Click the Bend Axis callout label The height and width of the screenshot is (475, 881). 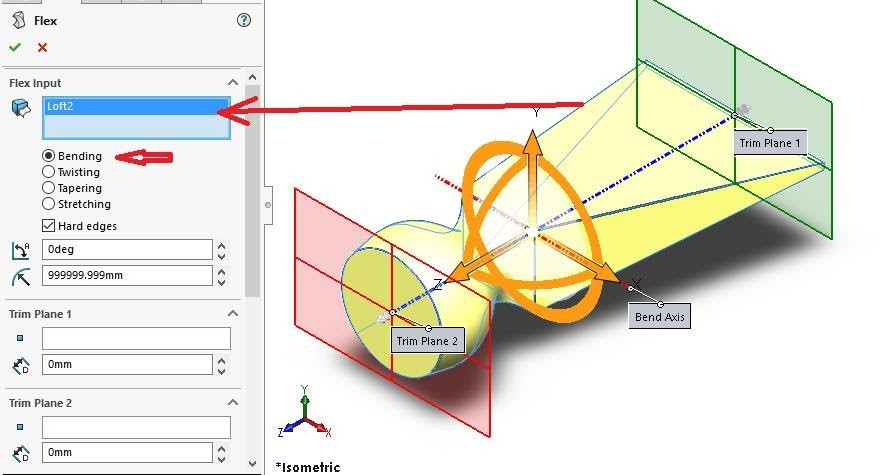point(660,317)
